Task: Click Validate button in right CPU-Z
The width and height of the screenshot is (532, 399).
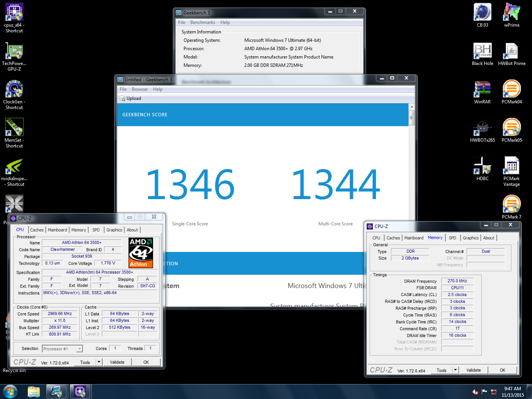Action: click(473, 370)
